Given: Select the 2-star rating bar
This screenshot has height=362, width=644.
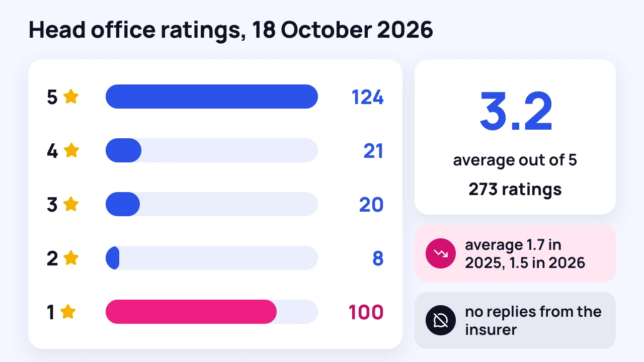Looking at the screenshot, I should point(212,258).
